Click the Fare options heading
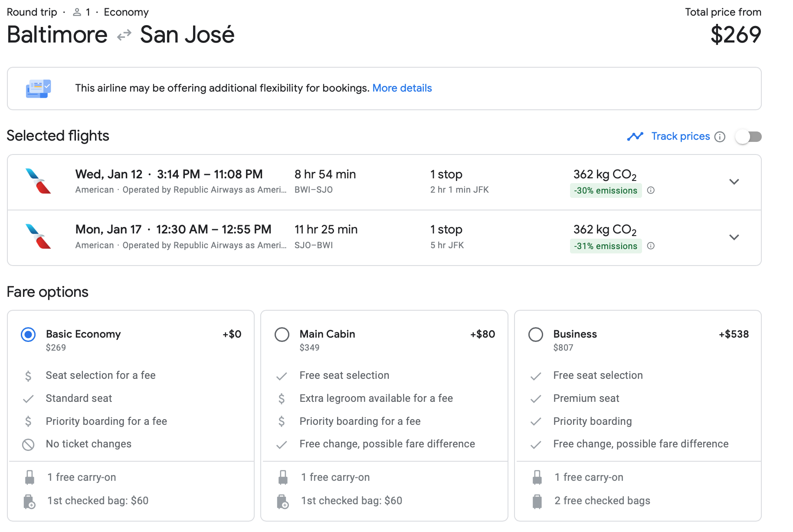Screen dimensions: 793x532 coord(47,292)
